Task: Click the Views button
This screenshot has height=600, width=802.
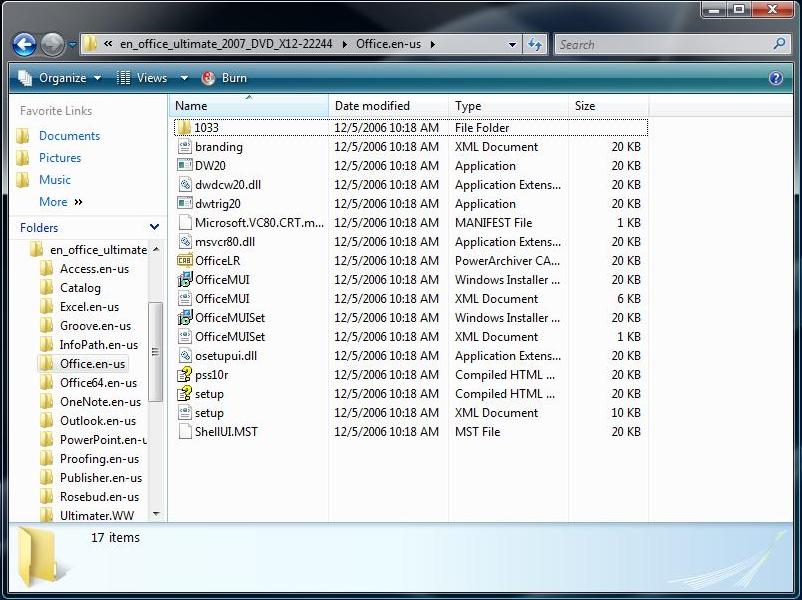Action: 143,78
